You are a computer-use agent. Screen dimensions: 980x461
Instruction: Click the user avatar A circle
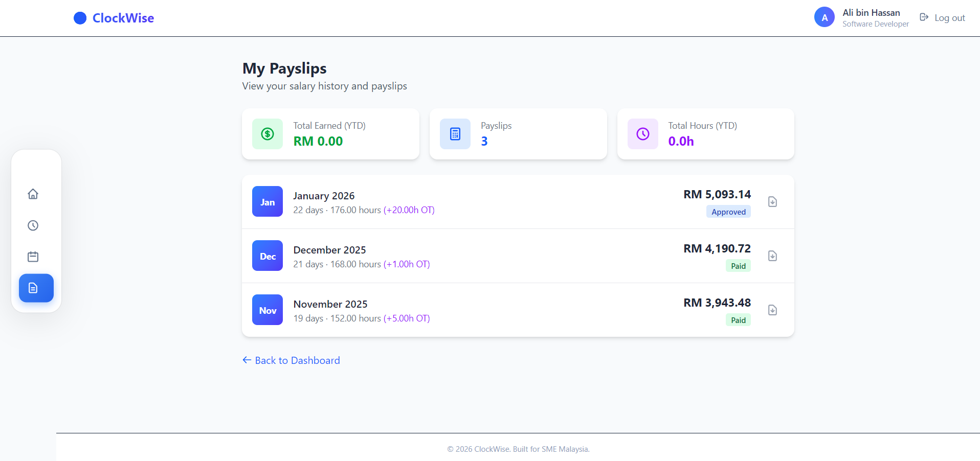tap(824, 17)
